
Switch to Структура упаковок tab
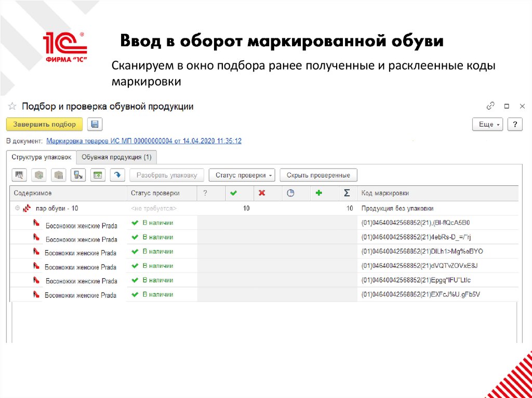coord(42,157)
